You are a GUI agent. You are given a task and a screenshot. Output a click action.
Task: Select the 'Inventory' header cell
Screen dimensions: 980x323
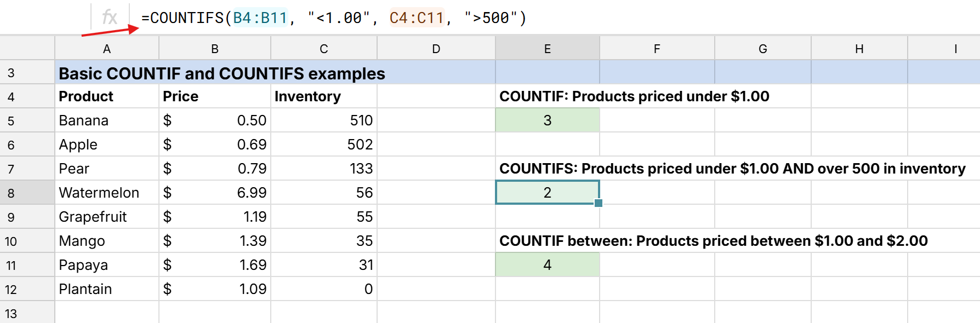[324, 96]
